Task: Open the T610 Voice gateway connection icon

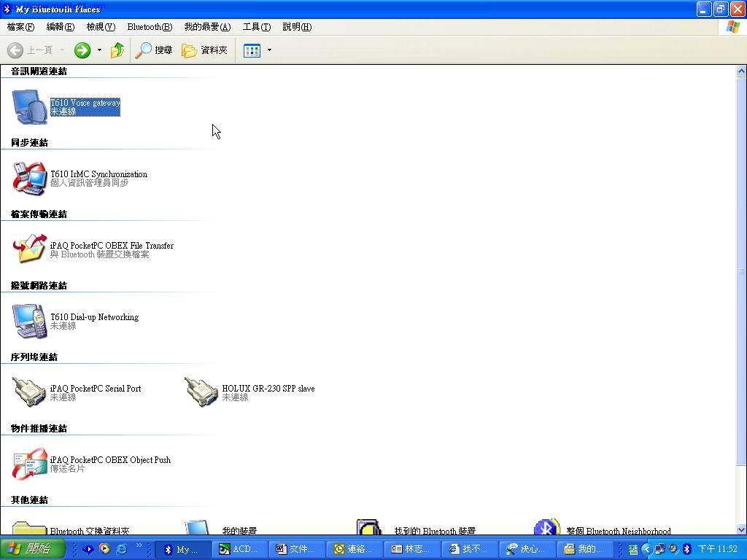Action: [29, 106]
